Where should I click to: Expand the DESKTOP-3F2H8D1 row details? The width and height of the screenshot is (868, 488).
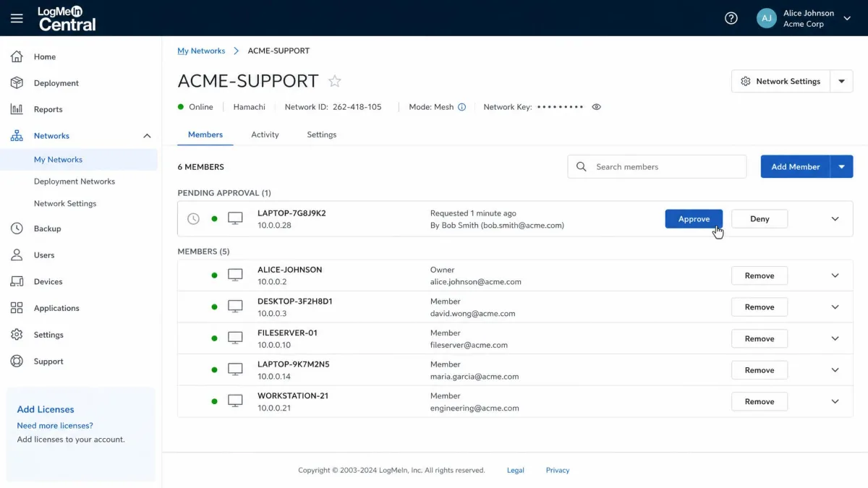(835, 307)
